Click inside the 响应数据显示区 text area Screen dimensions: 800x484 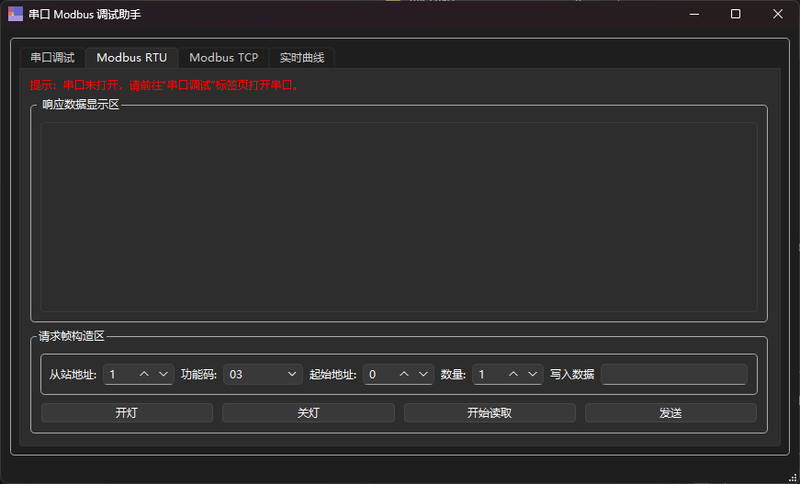point(399,217)
